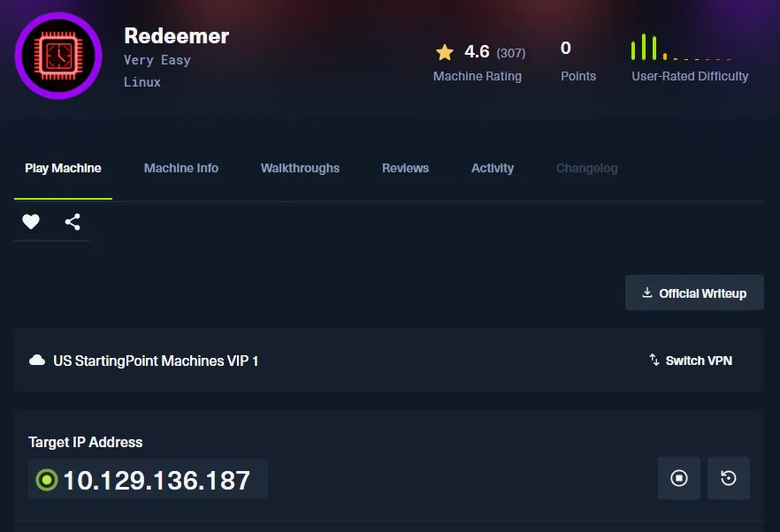Click the 0 Points value

tap(566, 49)
